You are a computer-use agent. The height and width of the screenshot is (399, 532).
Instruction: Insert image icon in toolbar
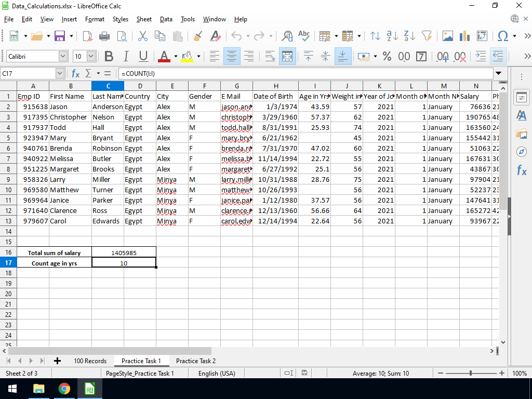(447, 36)
